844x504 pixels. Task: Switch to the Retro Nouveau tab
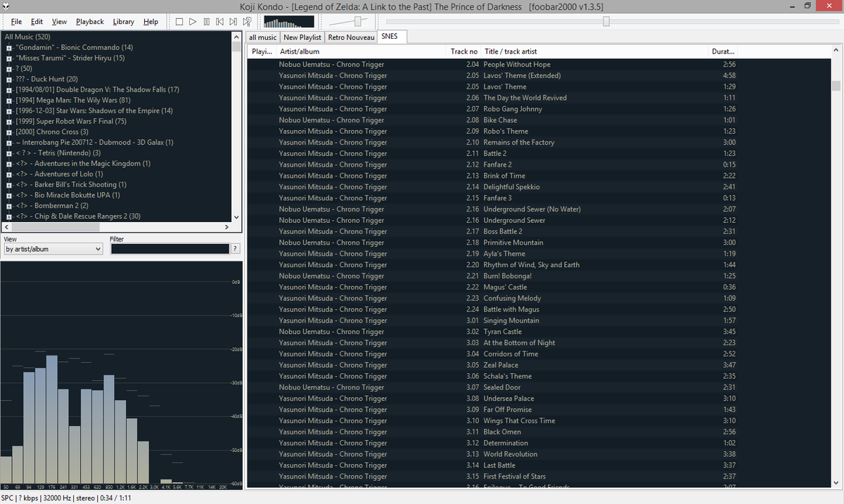point(351,37)
